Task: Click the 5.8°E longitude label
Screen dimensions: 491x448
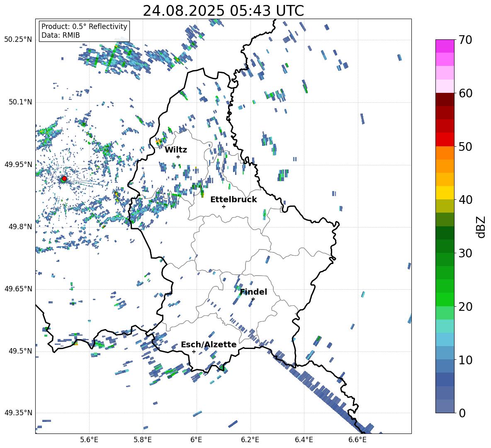Action: (x=143, y=440)
